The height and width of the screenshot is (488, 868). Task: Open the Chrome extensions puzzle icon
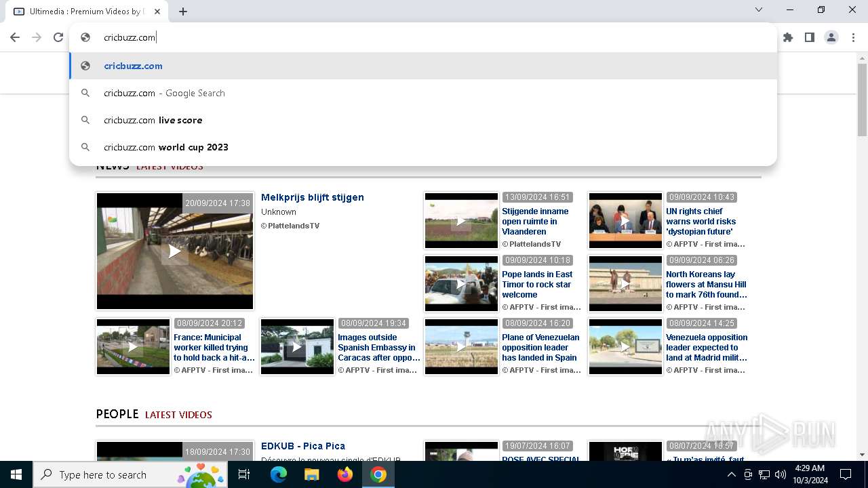[788, 37]
